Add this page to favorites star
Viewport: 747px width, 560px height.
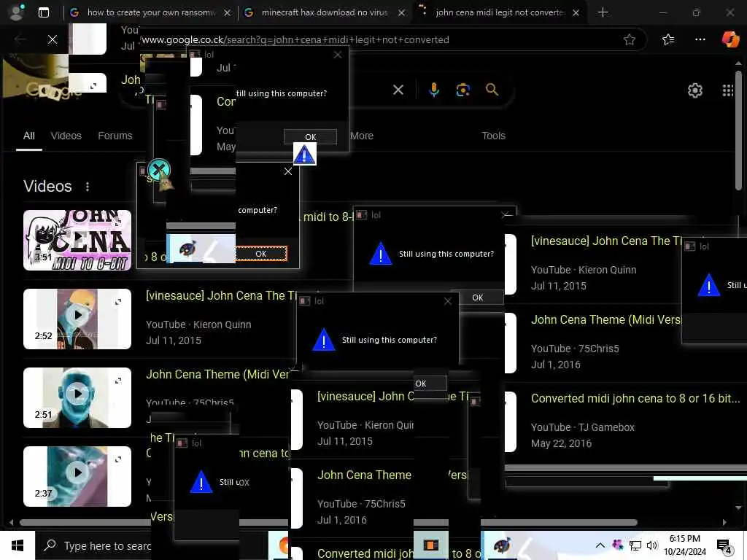(630, 39)
